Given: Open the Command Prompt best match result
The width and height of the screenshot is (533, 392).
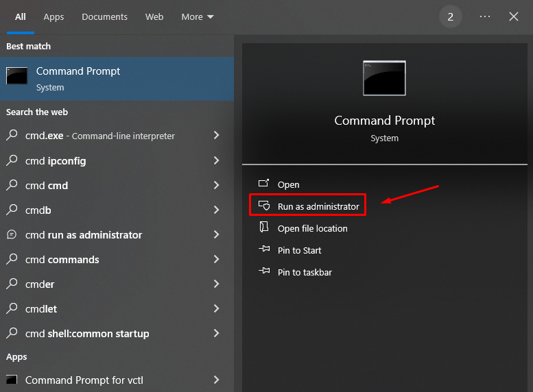Looking at the screenshot, I should click(x=78, y=78).
